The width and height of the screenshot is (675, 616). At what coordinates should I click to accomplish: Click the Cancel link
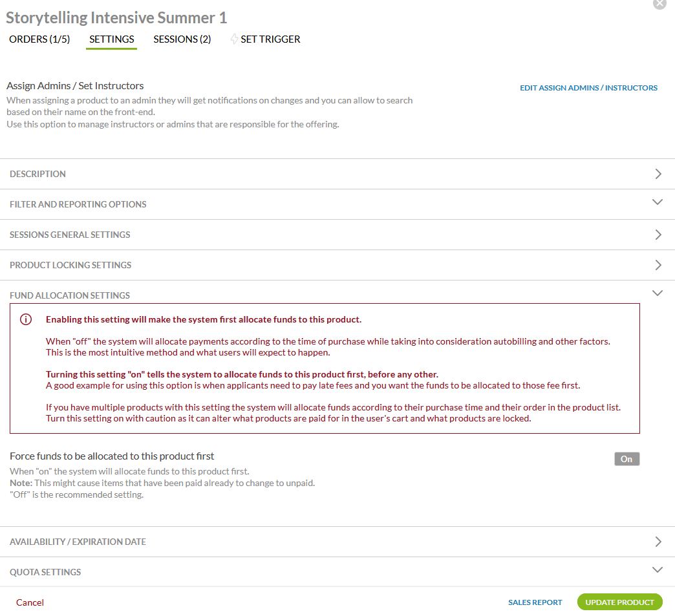30,602
